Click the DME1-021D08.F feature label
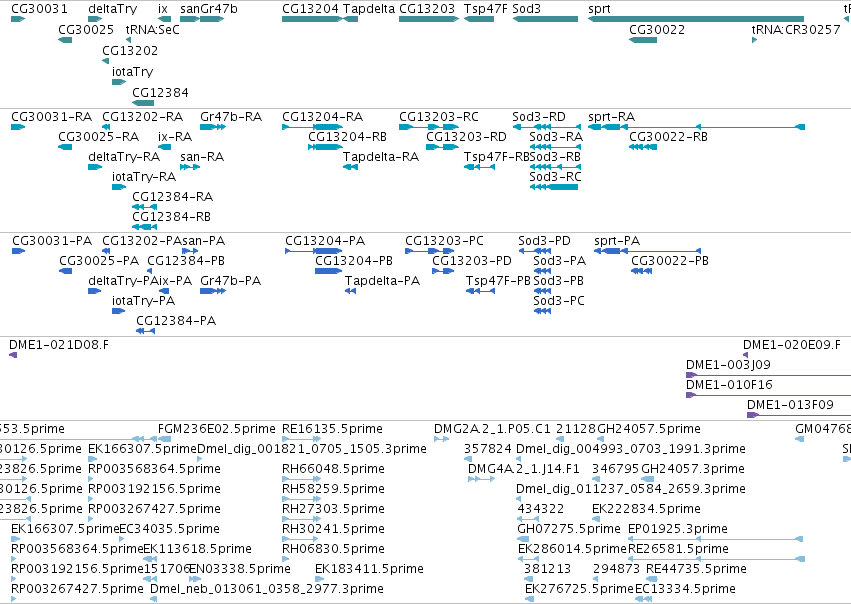Screen dimensions: 851x604 point(59,345)
